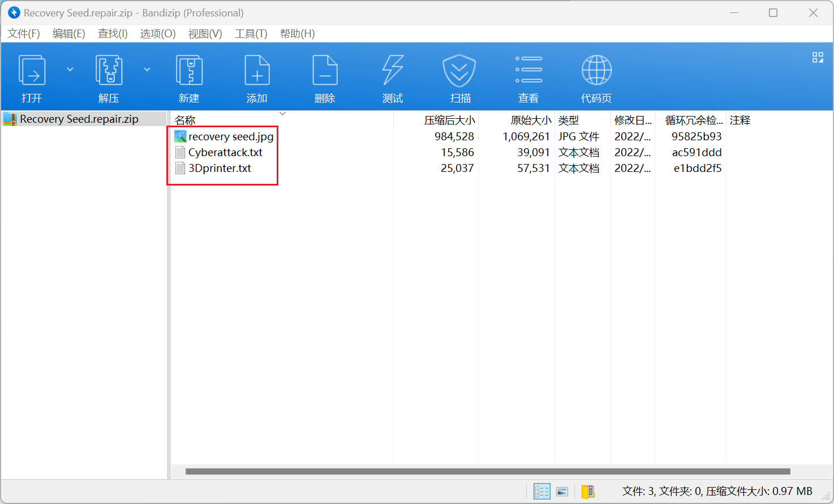
Task: Select the Cyberattack.txt file
Action: [225, 152]
